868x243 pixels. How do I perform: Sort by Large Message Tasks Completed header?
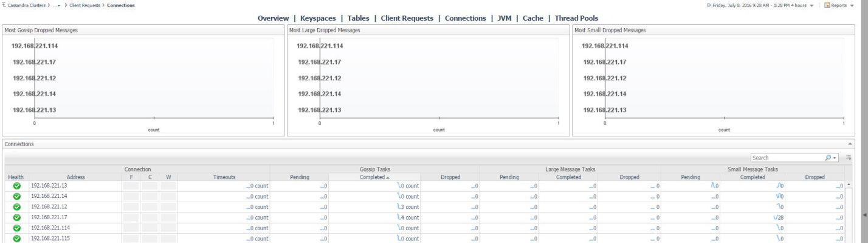click(570, 177)
